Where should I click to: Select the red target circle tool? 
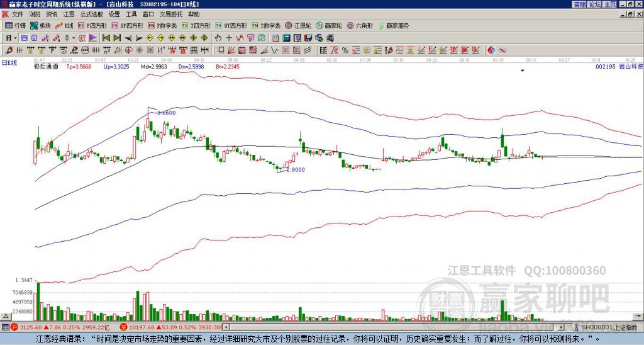point(128,50)
